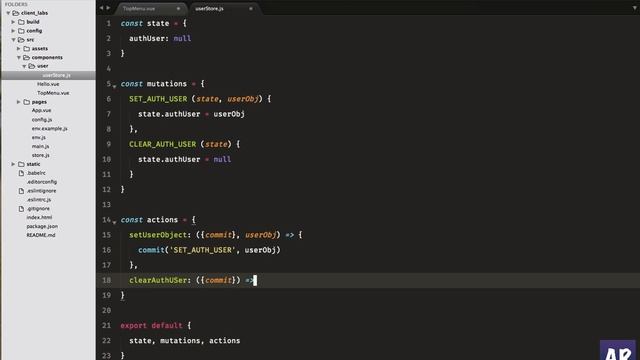Open index.html in the sidebar
The height and width of the screenshot is (360, 640).
click(39, 218)
